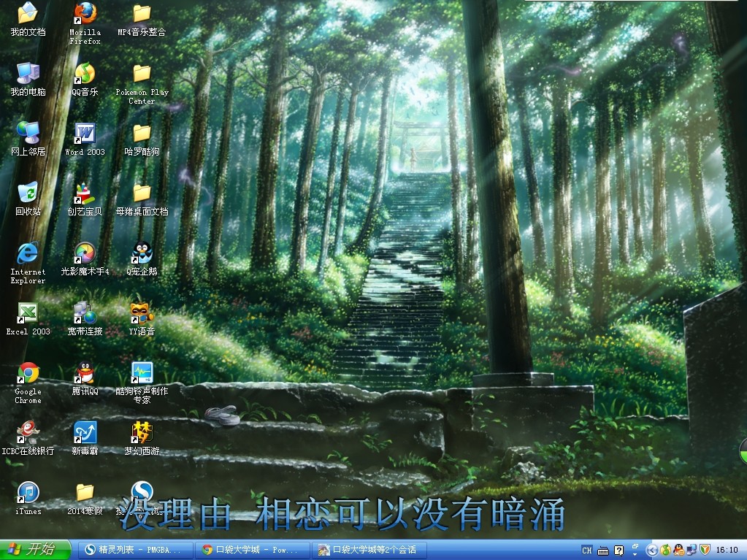Open the language bar options arrow

tap(635, 555)
